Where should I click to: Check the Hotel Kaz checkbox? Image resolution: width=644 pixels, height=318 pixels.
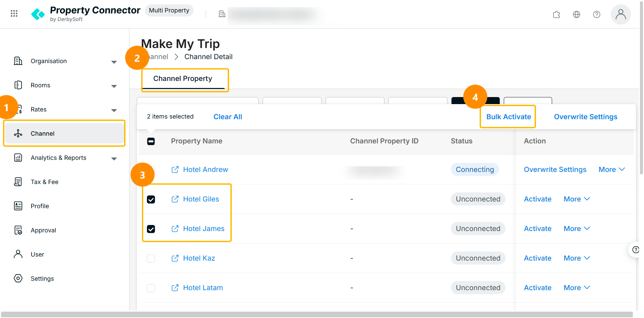[151, 259]
